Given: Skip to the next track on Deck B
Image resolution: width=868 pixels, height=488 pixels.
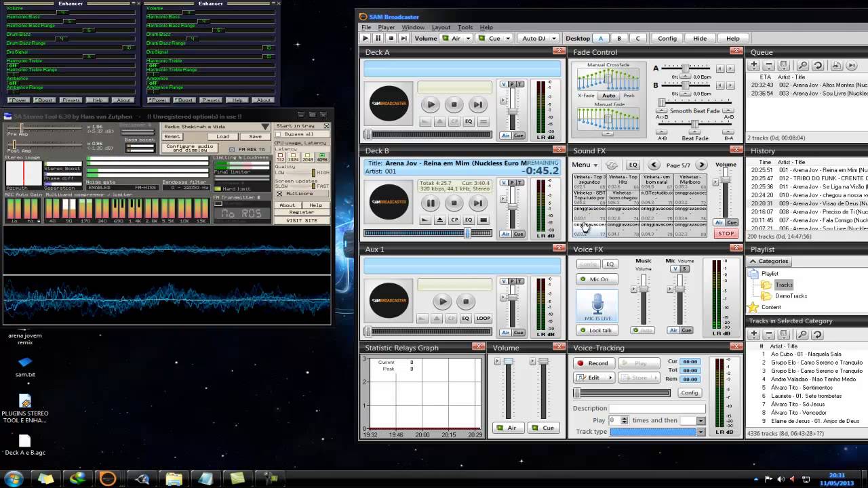Looking at the screenshot, I should tap(478, 203).
